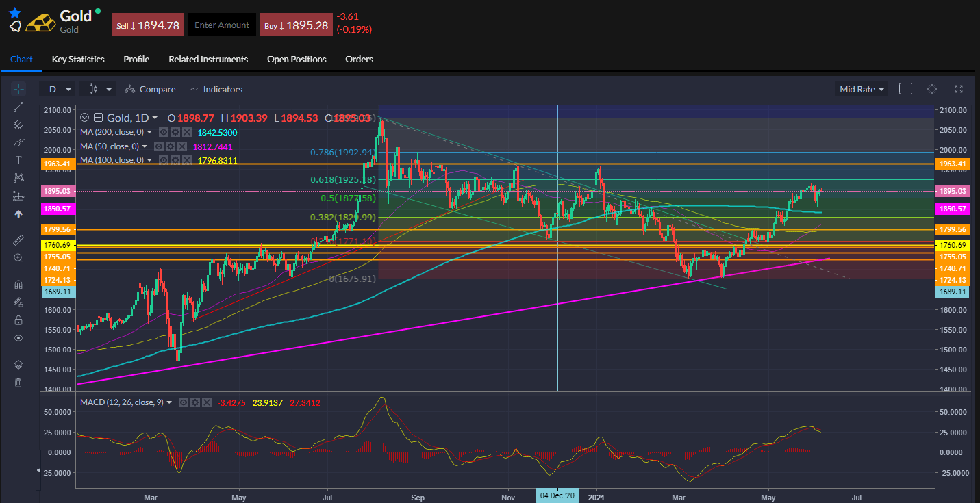Remove the MA 50 indicator
980x503 pixels.
pos(181,146)
